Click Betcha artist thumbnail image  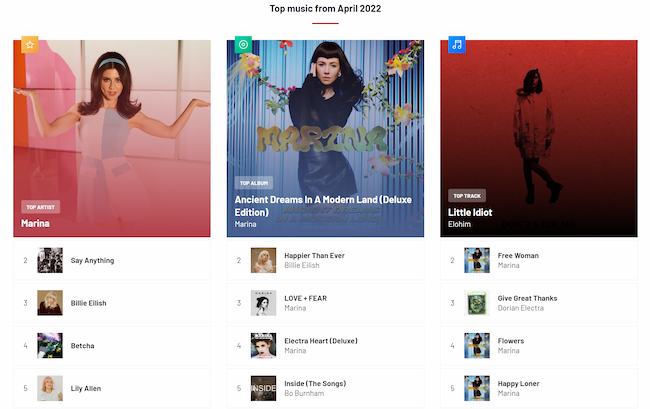(x=50, y=346)
